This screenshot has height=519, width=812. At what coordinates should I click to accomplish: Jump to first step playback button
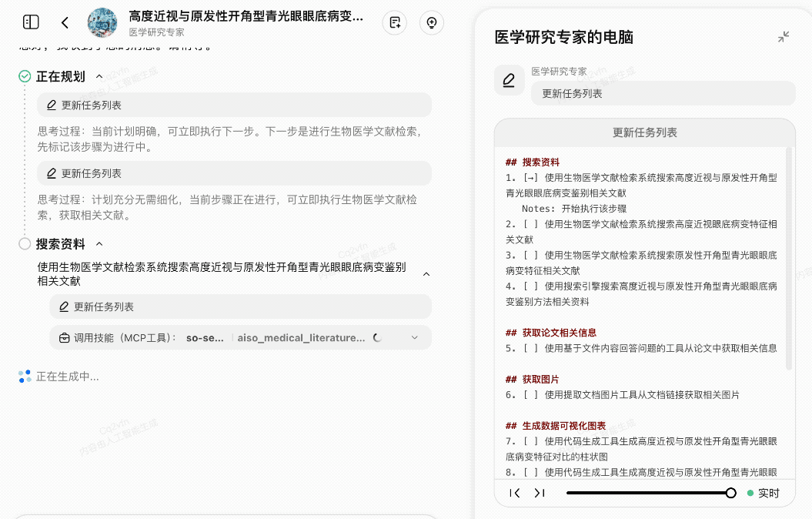pos(514,493)
